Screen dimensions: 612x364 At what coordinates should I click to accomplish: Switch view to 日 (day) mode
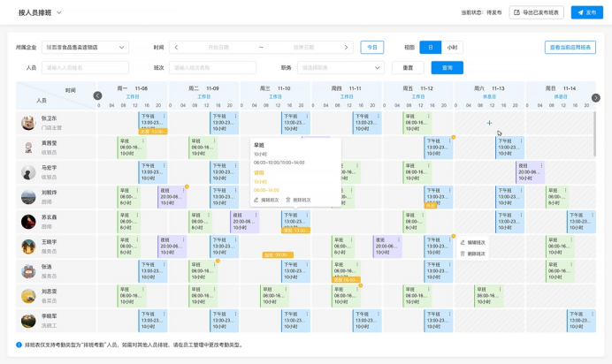pyautogui.click(x=431, y=48)
